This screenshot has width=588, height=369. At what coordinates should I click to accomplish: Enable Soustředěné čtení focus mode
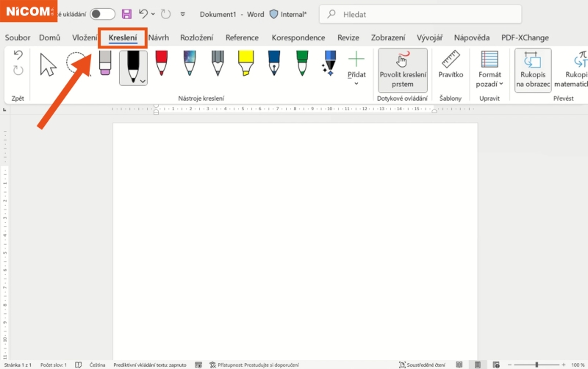coord(422,365)
